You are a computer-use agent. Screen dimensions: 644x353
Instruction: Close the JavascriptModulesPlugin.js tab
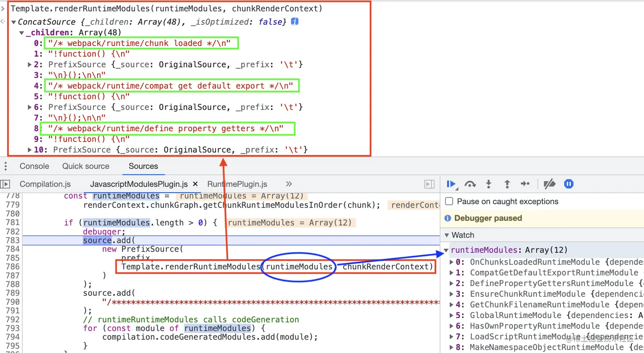point(195,184)
